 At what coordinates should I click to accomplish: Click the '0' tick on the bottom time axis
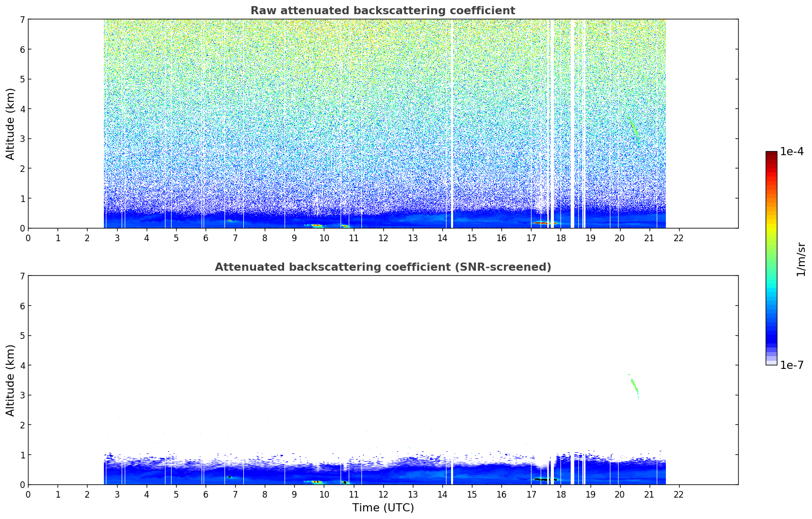click(28, 495)
